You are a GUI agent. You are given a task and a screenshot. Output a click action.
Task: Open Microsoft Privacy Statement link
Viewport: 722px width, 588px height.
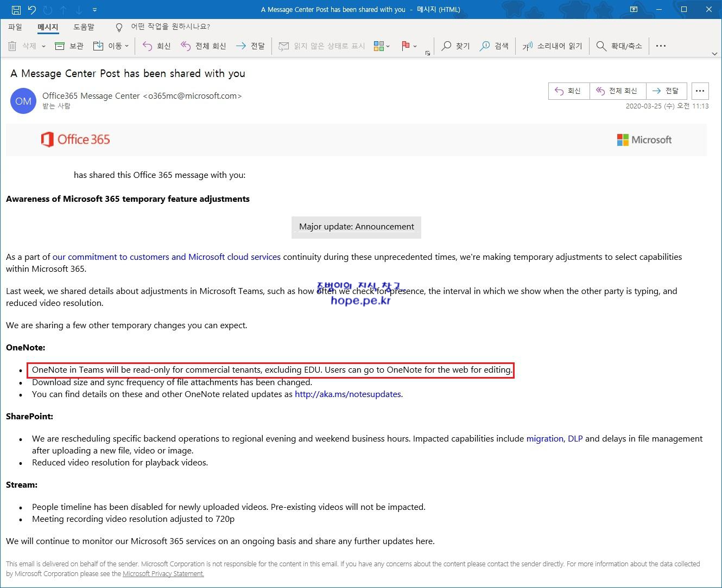tap(163, 573)
